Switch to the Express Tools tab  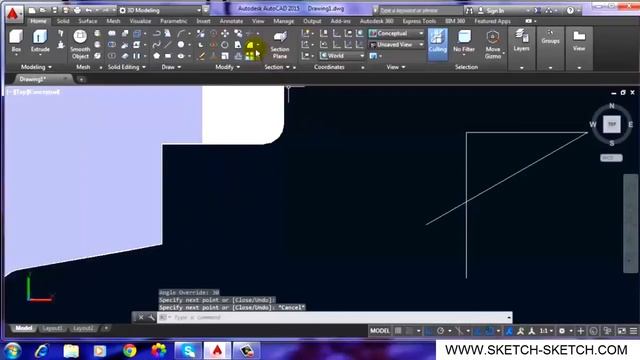click(419, 21)
